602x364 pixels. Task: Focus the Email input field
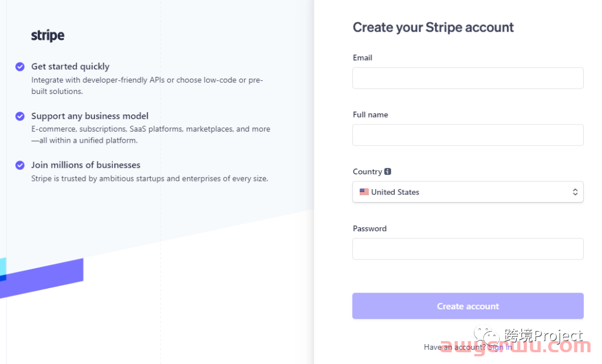467,78
